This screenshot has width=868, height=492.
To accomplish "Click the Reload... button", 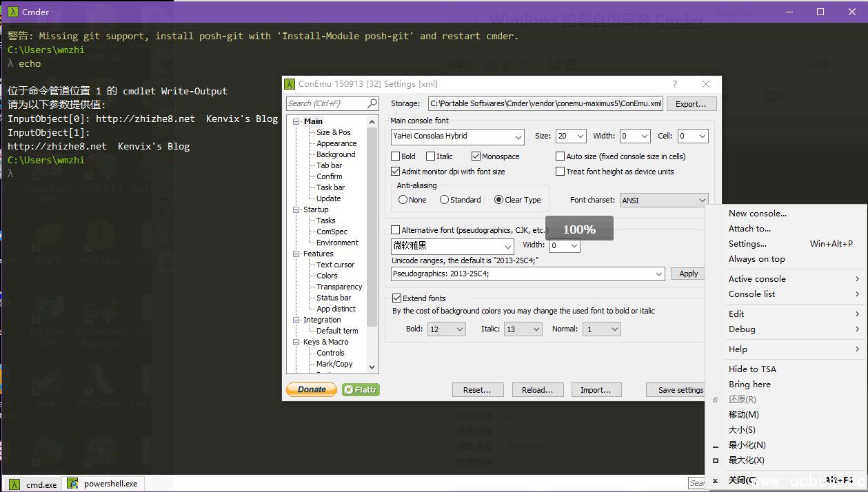I will point(537,390).
